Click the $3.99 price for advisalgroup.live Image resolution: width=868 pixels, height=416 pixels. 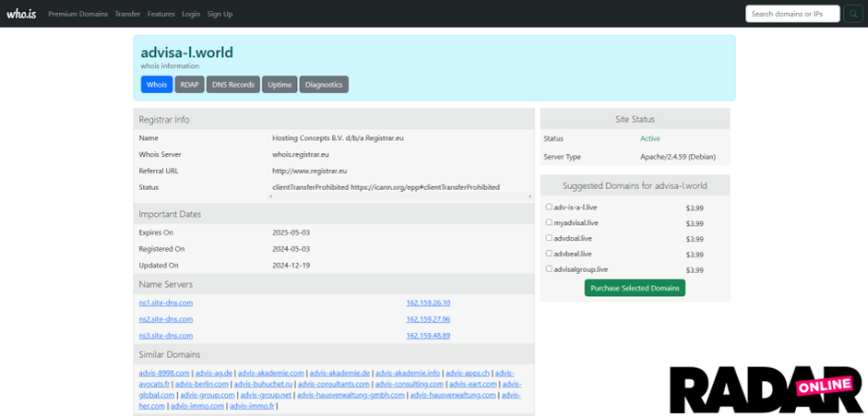click(695, 270)
